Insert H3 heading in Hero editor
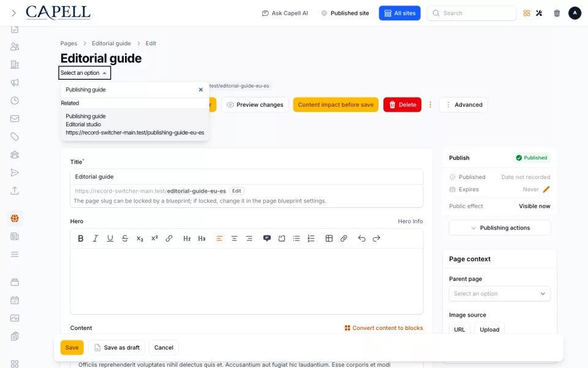588x368 pixels. 202,239
